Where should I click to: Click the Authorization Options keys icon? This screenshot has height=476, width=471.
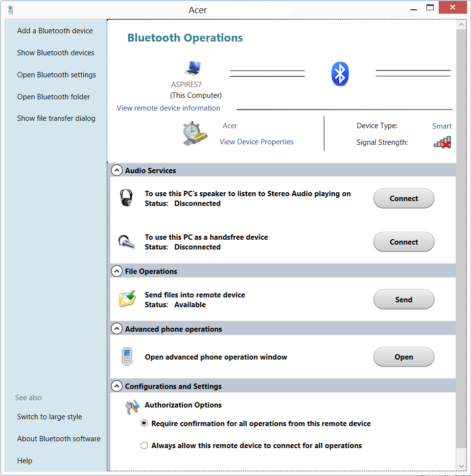(133, 407)
